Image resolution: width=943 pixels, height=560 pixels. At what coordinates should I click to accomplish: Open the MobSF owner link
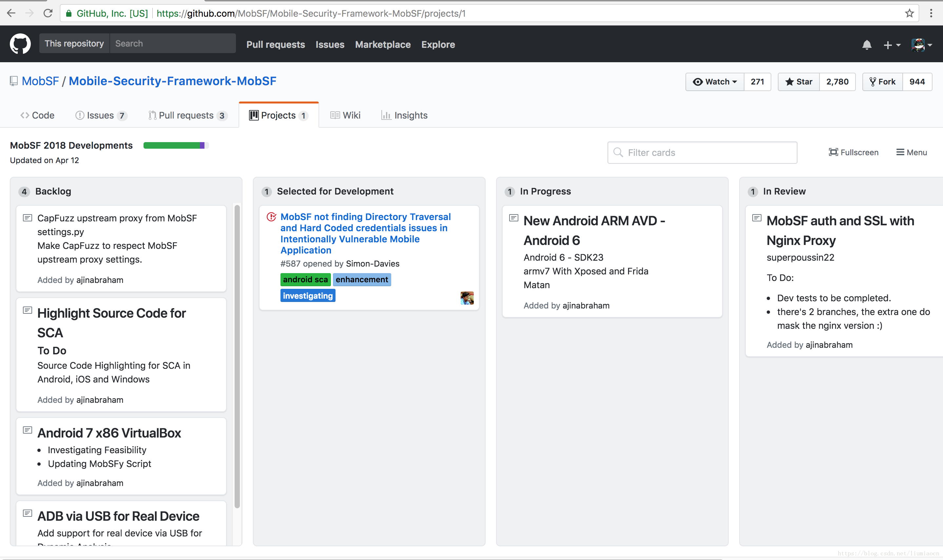click(x=40, y=81)
